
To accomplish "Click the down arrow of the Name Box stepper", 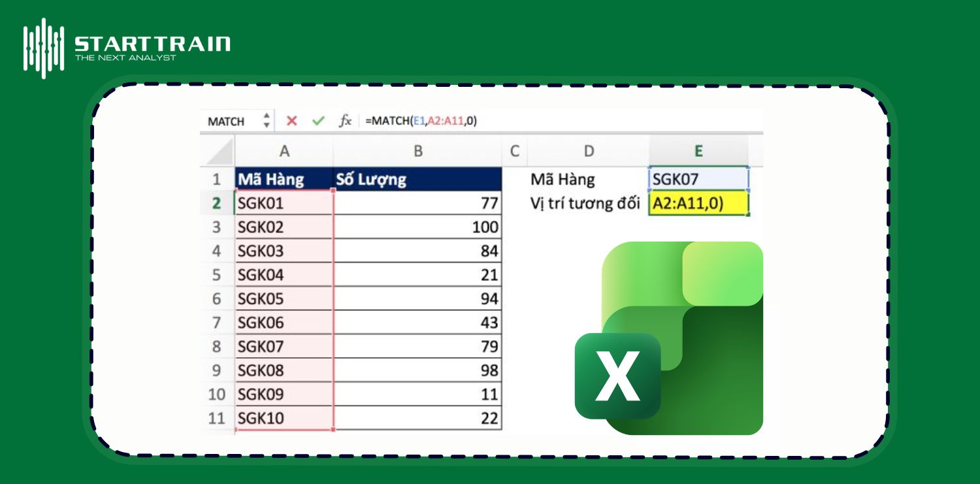I will 267,125.
